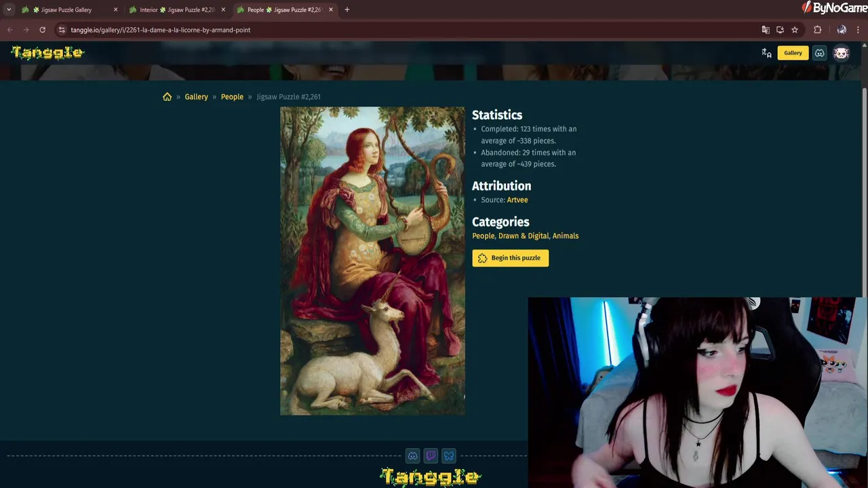
Task: Open the axolotl user avatar menu
Action: click(842, 53)
